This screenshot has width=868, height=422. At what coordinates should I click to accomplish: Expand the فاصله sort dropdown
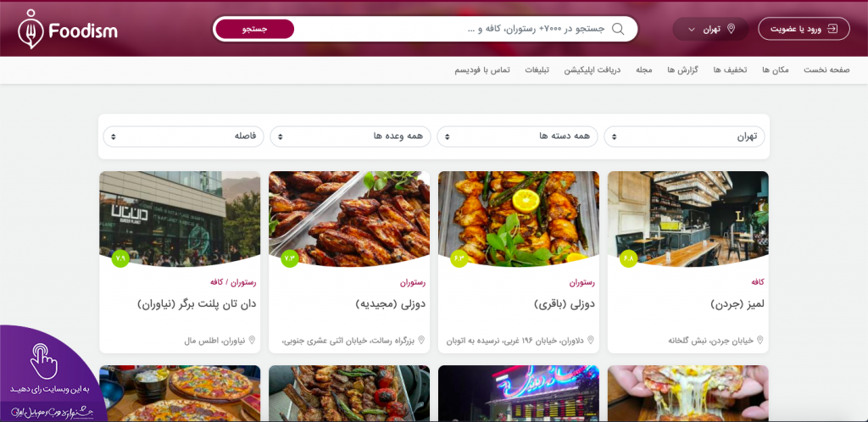click(183, 136)
